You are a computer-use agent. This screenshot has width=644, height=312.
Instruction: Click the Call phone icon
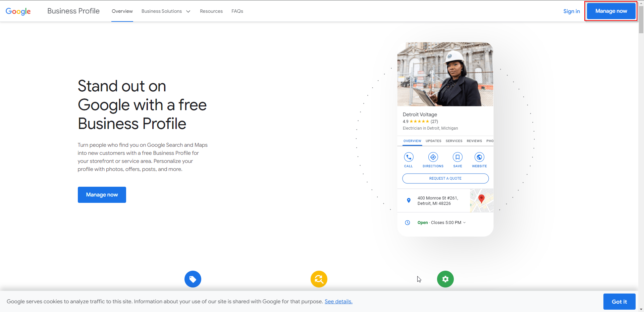pos(409,157)
